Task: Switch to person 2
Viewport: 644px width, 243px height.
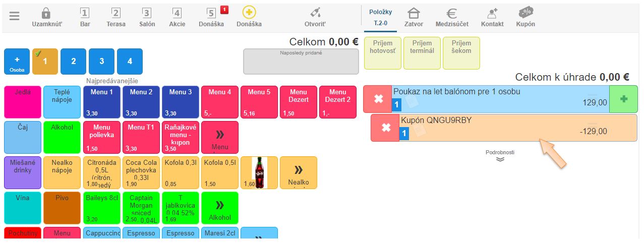Action: pos(74,62)
